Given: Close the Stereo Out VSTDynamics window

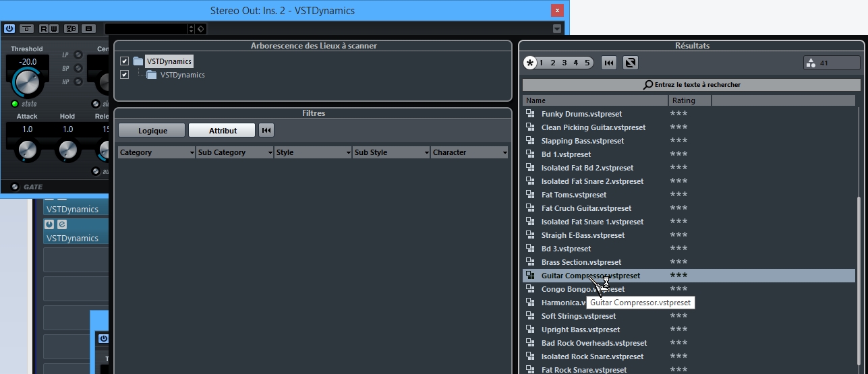Looking at the screenshot, I should click(x=557, y=10).
